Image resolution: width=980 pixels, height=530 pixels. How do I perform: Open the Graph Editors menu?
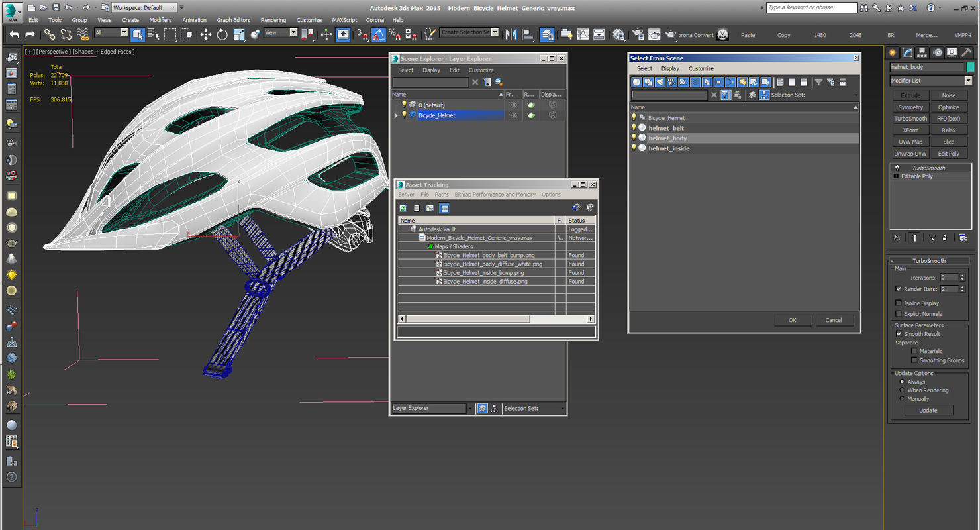coord(234,20)
